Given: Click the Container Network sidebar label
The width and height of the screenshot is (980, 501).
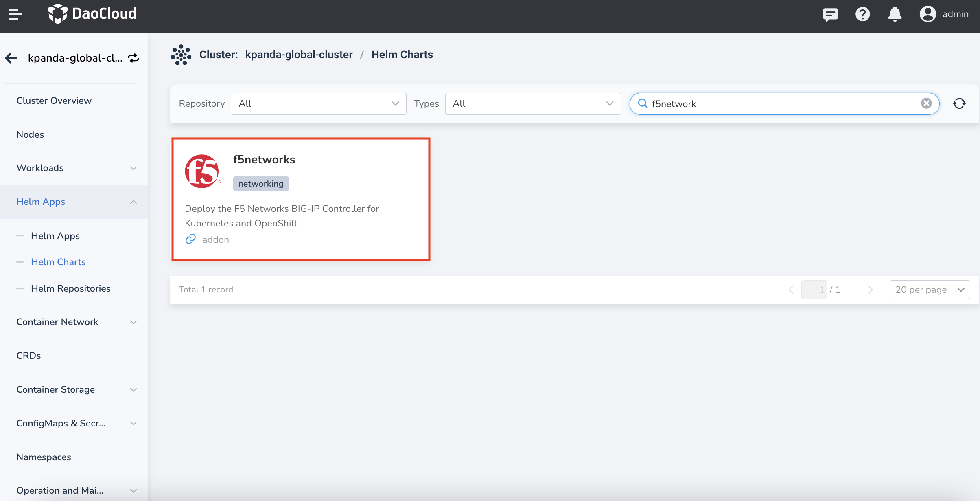Looking at the screenshot, I should 57,322.
